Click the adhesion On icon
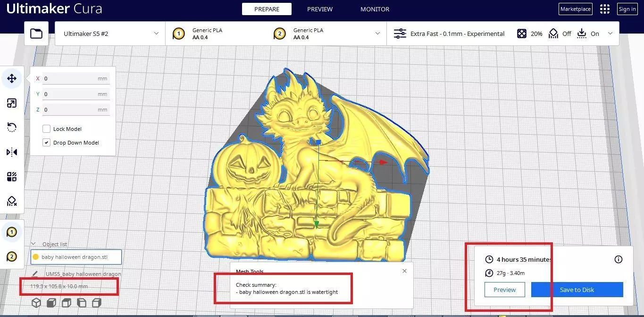The width and height of the screenshot is (644, 317). pos(582,34)
